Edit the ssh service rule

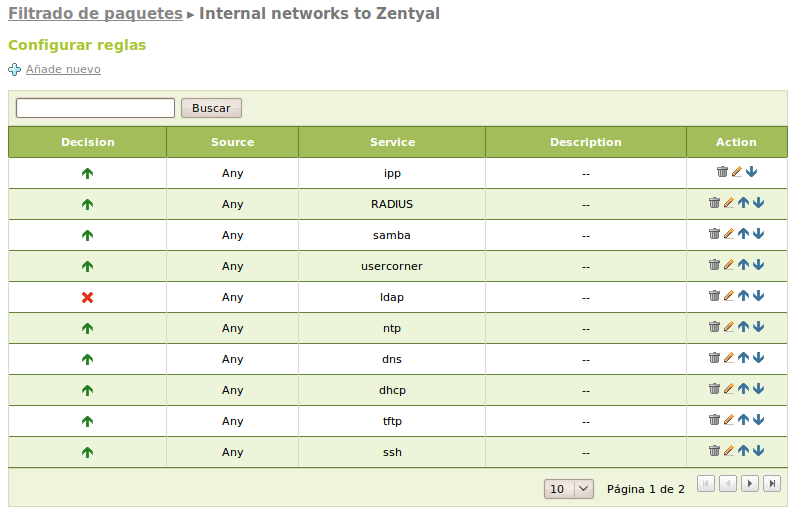click(729, 451)
